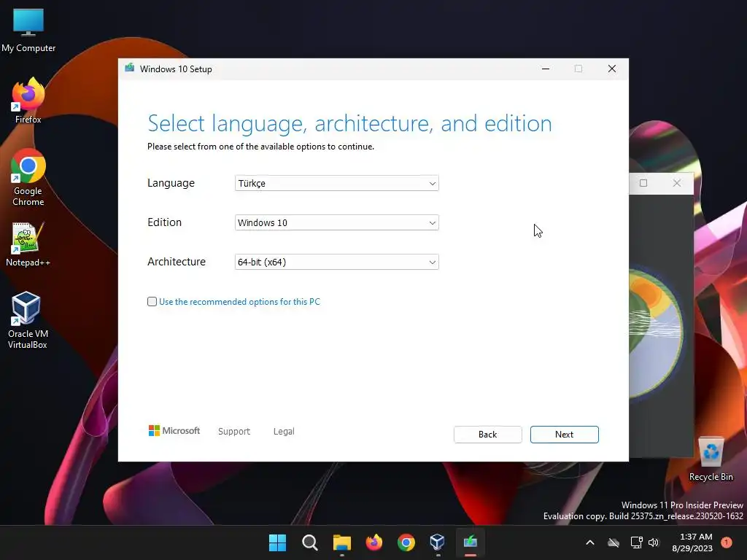The width and height of the screenshot is (747, 560).
Task: Open Firefox from the taskbar
Action: (x=374, y=542)
